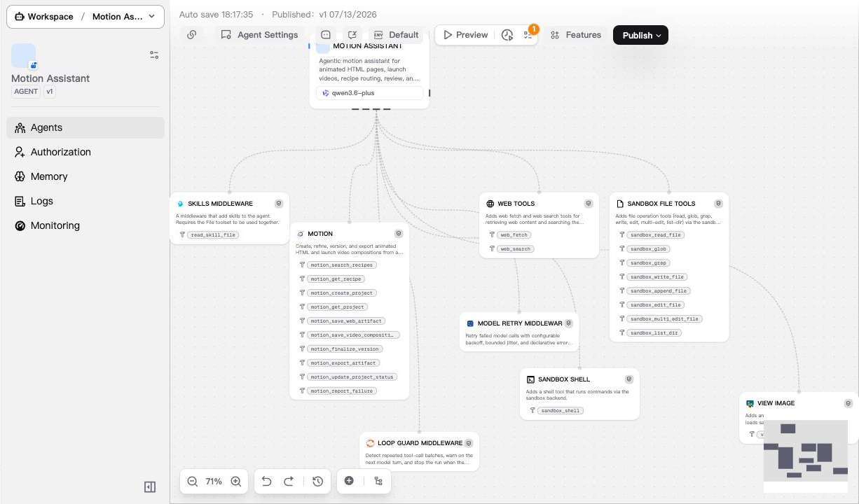Image resolution: width=859 pixels, height=504 pixels.
Task: Click the shield icon on Sandbox File Tools
Action: (719, 204)
